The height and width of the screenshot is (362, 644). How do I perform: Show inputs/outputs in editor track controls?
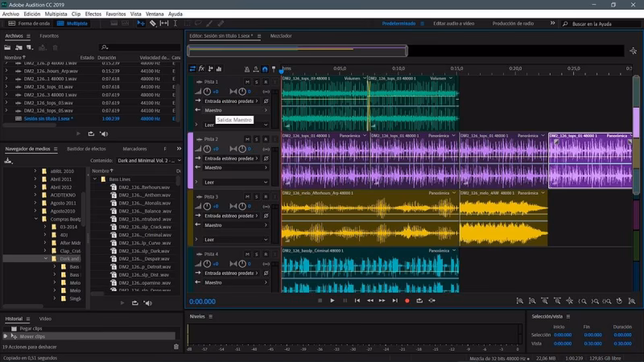pyautogui.click(x=192, y=68)
